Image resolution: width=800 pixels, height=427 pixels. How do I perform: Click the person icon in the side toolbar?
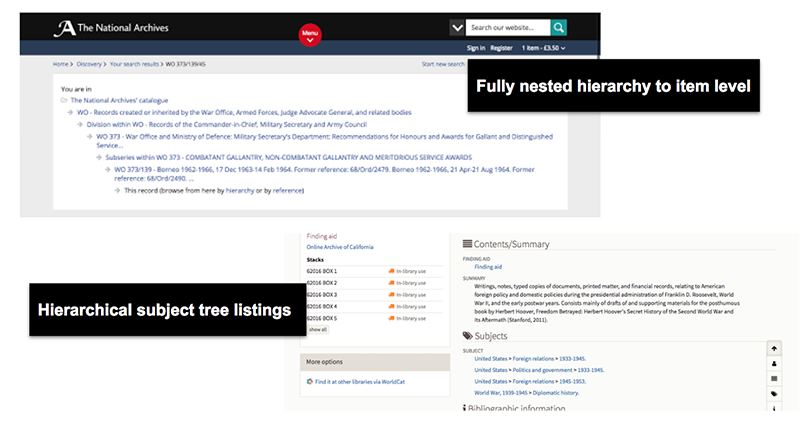tap(774, 364)
